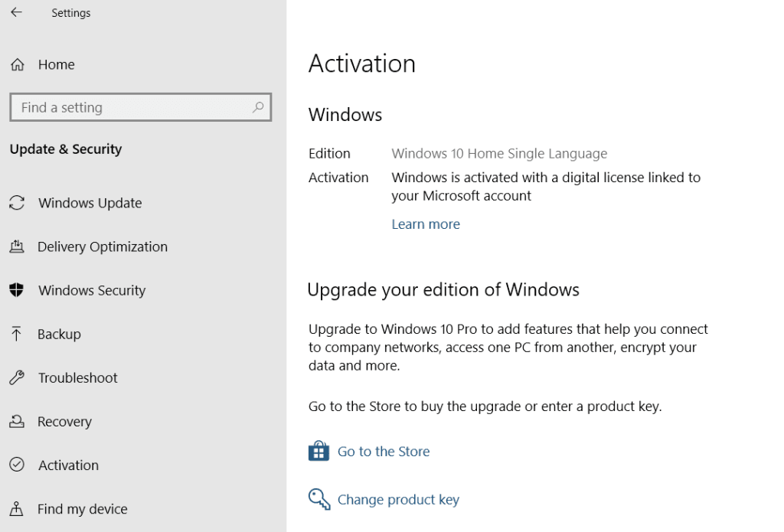This screenshot has height=532, width=784.
Task: Click the Windows section heading
Action: coord(345,115)
